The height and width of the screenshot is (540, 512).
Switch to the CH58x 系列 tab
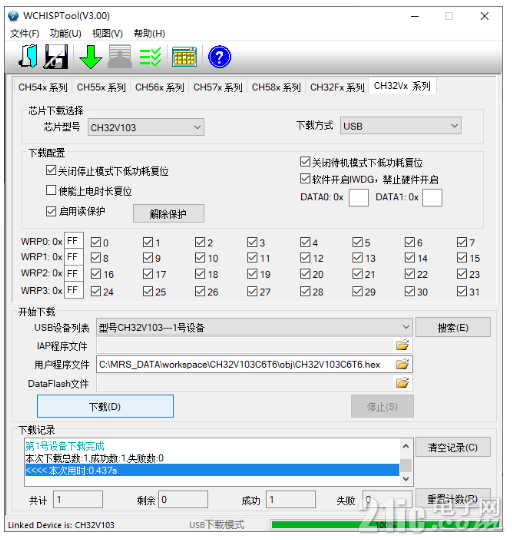click(276, 87)
